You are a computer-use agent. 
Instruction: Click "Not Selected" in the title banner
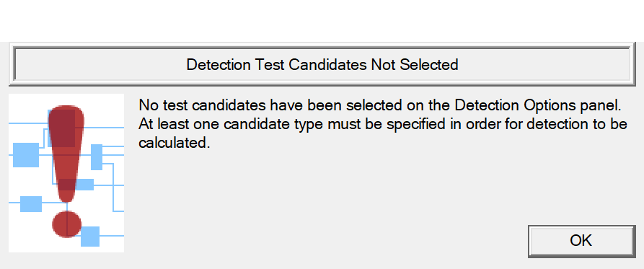click(415, 65)
